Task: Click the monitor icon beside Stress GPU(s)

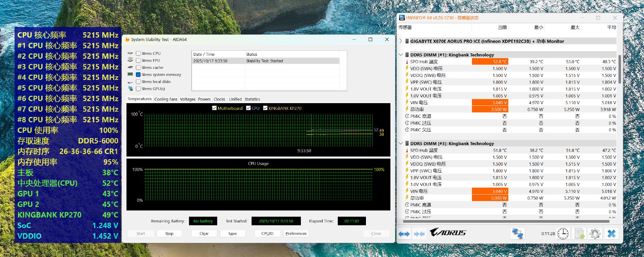Action: click(130, 89)
